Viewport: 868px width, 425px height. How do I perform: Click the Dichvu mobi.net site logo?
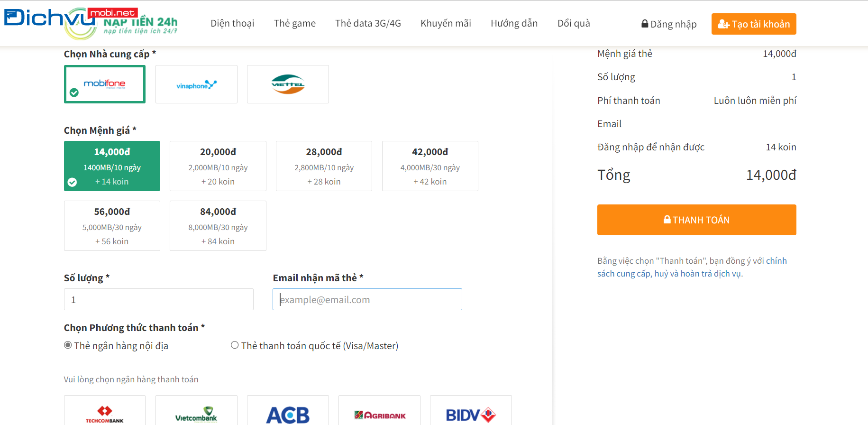tap(90, 23)
